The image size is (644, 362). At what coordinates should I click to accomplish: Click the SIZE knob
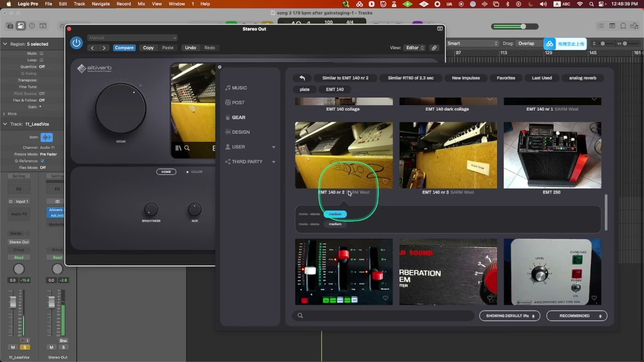195,210
